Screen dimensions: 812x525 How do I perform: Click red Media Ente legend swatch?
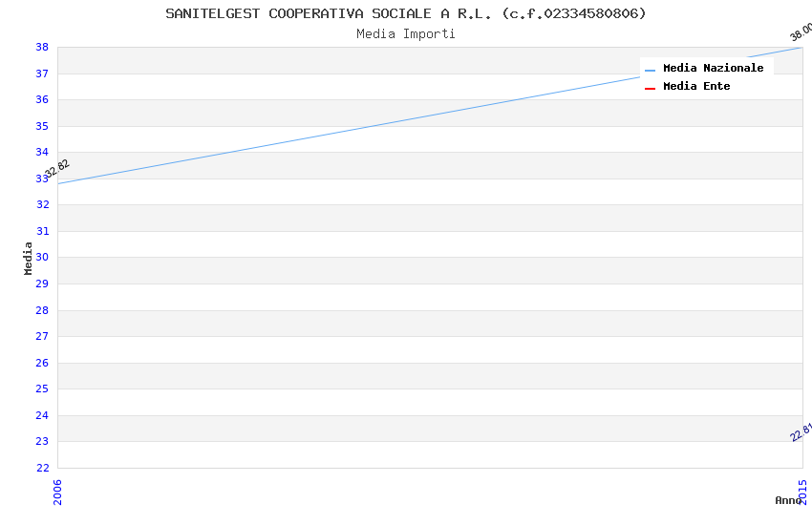[x=650, y=89]
